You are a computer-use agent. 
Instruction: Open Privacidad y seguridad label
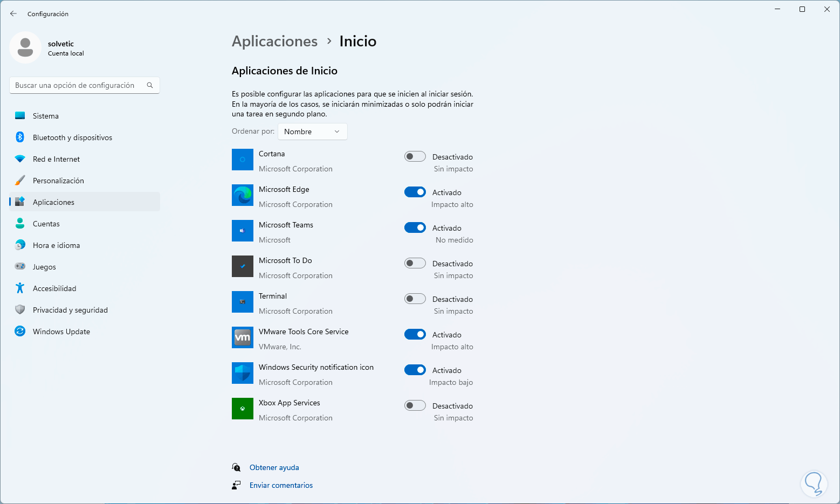point(70,310)
